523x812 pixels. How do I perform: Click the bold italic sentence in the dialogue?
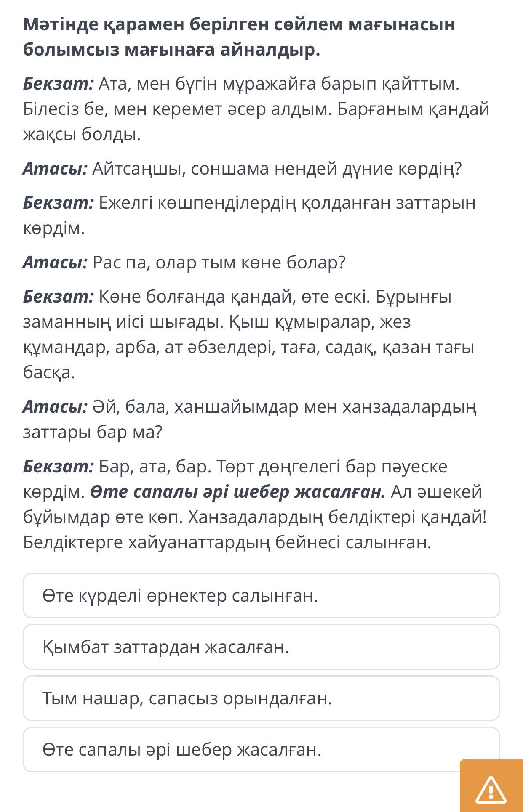pos(238,491)
